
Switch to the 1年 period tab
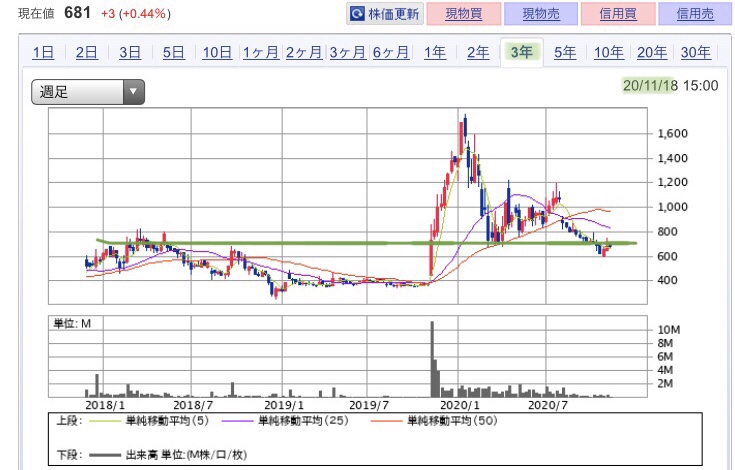tap(434, 53)
